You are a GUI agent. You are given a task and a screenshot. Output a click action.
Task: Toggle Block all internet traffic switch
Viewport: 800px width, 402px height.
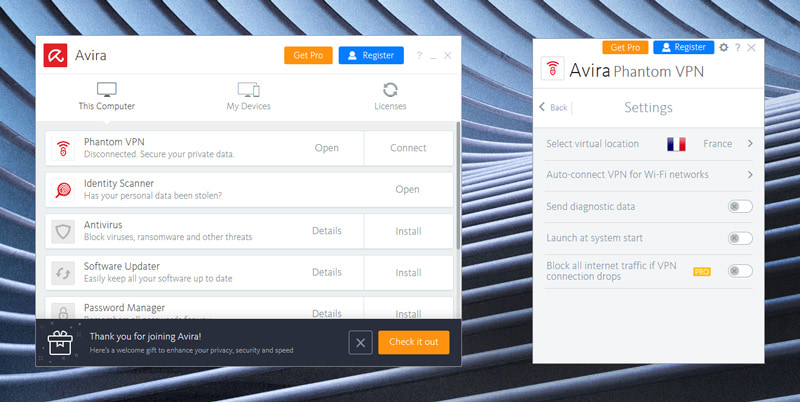(740, 271)
